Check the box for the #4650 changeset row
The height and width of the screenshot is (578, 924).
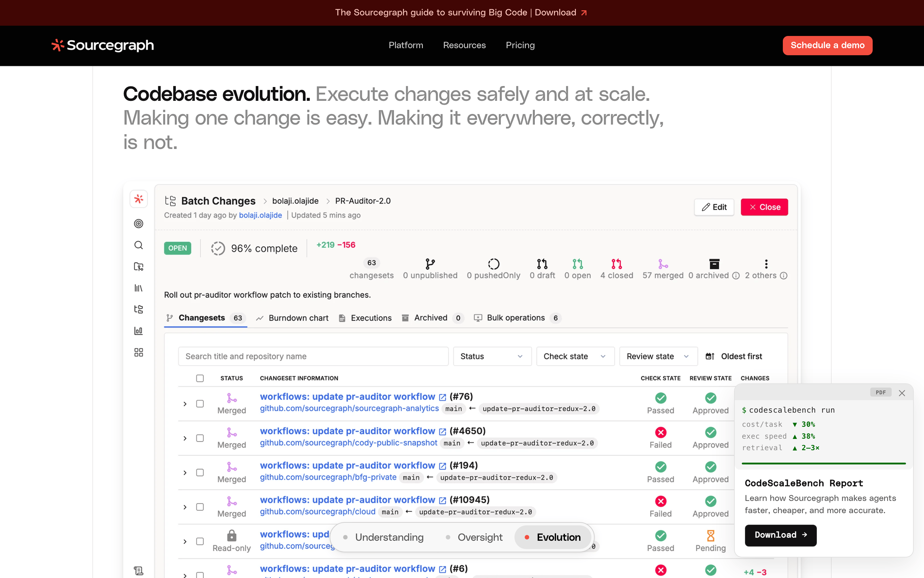tap(200, 438)
